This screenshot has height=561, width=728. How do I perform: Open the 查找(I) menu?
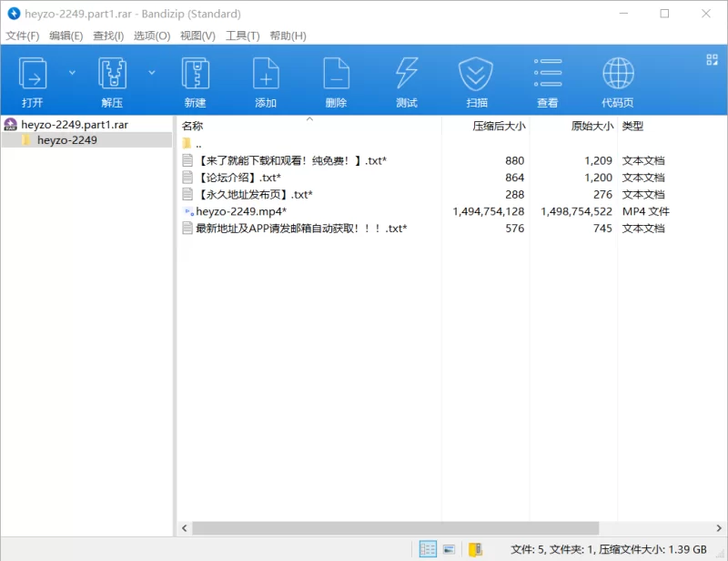click(x=108, y=36)
